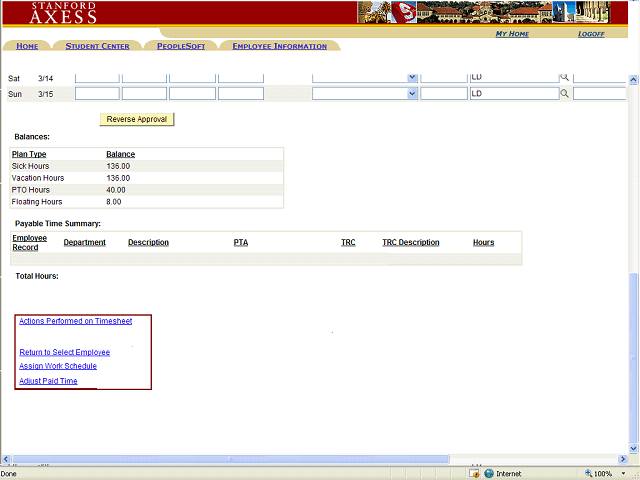
Task: Open Actions Performed on Timesheet link
Action: pyautogui.click(x=75, y=321)
